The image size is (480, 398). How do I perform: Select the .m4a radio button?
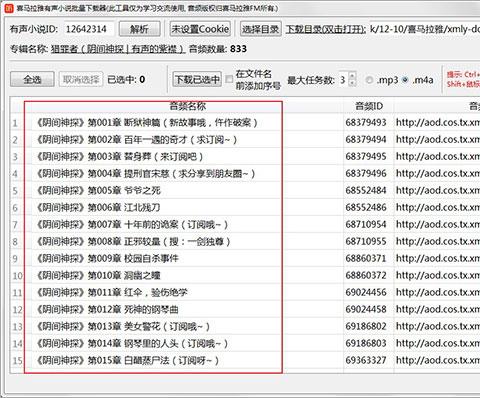(x=405, y=80)
